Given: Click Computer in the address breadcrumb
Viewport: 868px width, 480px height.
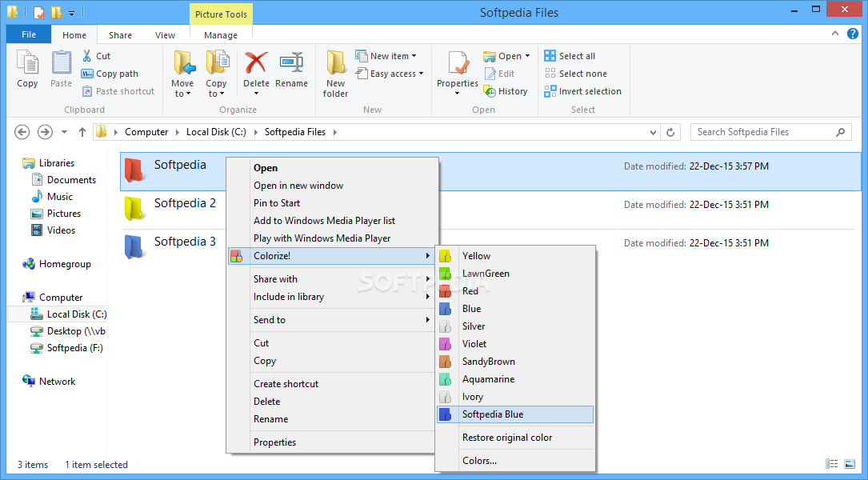Looking at the screenshot, I should [x=146, y=132].
